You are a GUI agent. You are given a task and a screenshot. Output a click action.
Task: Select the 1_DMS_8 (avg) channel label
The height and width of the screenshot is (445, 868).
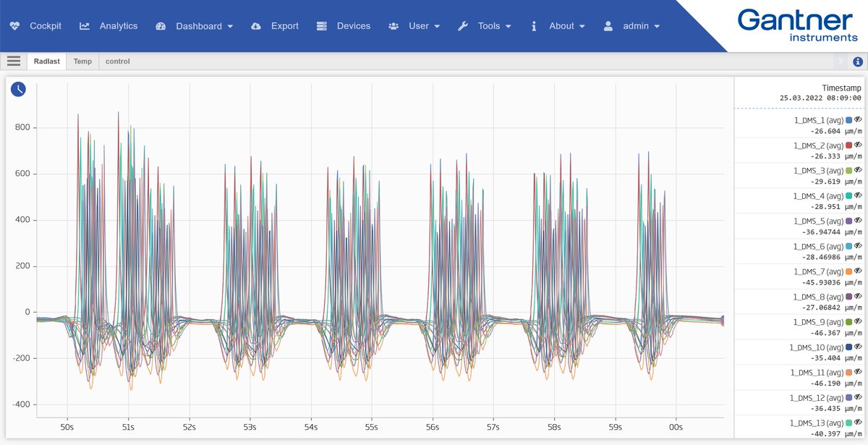[x=817, y=297]
